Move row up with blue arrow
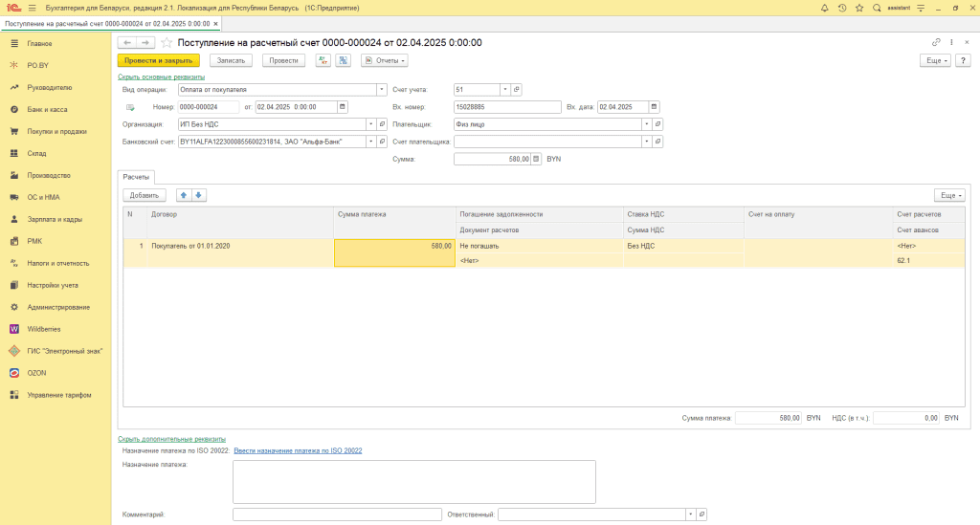980x525 pixels. pyautogui.click(x=184, y=195)
